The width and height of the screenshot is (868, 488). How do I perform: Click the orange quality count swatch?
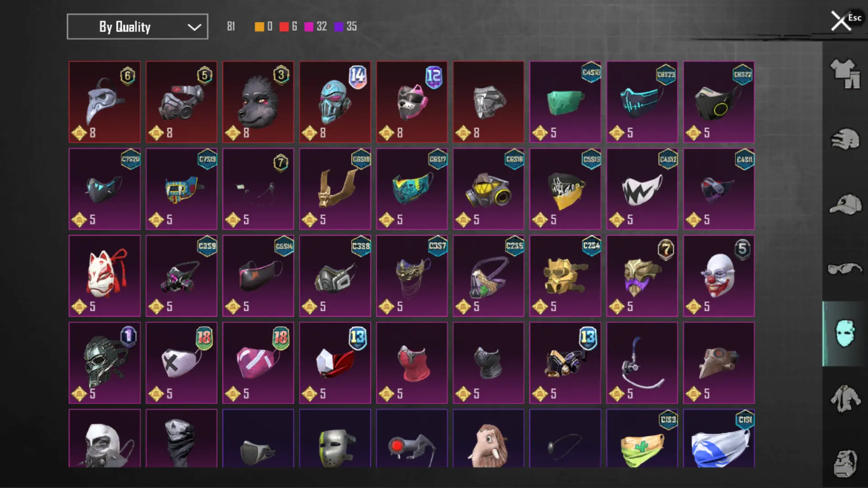click(259, 27)
